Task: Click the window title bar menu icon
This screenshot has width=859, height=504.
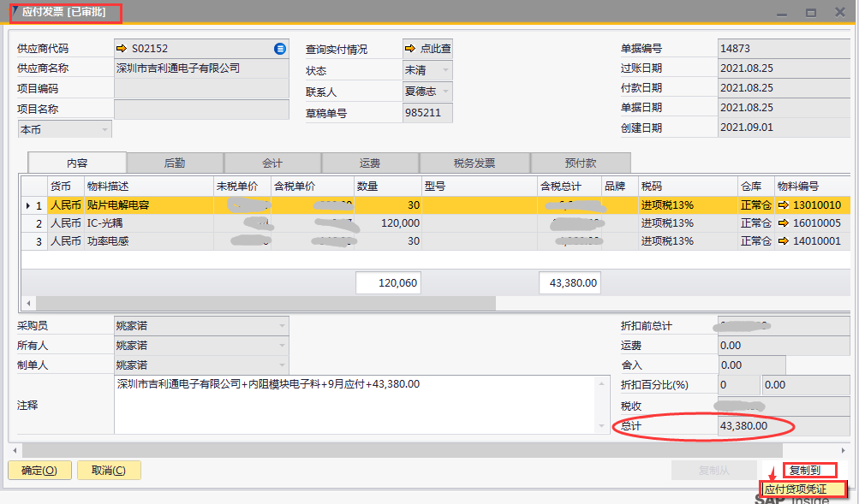Action: click(15, 10)
